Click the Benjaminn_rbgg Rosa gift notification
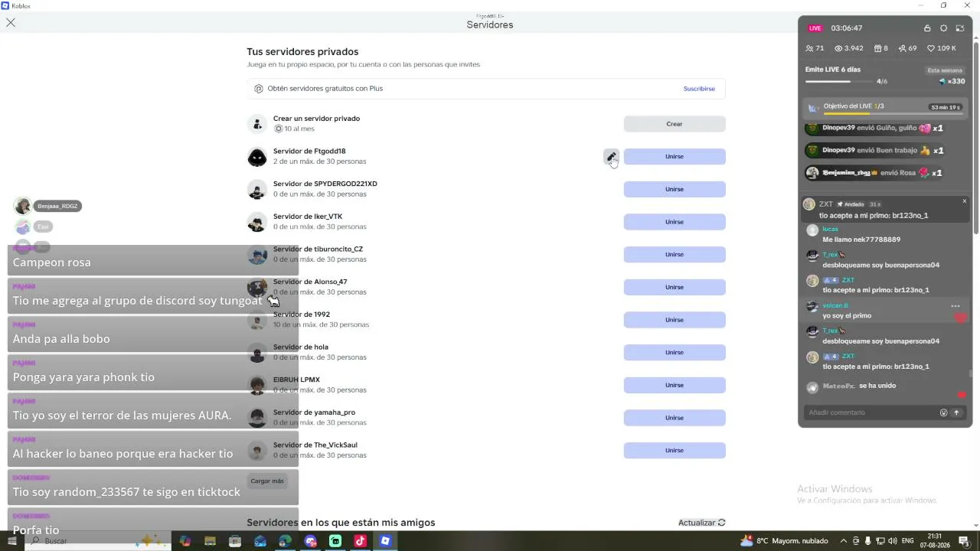 [874, 173]
